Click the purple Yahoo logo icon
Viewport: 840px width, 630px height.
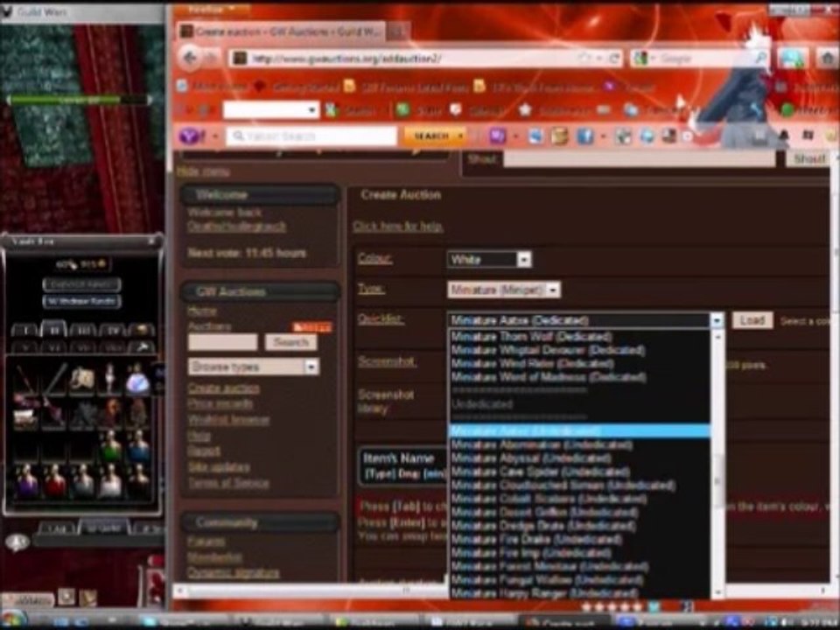[192, 136]
